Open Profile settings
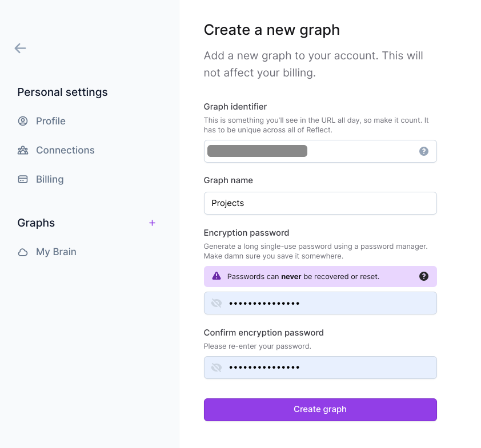The width and height of the screenshot is (481, 448). tap(50, 121)
